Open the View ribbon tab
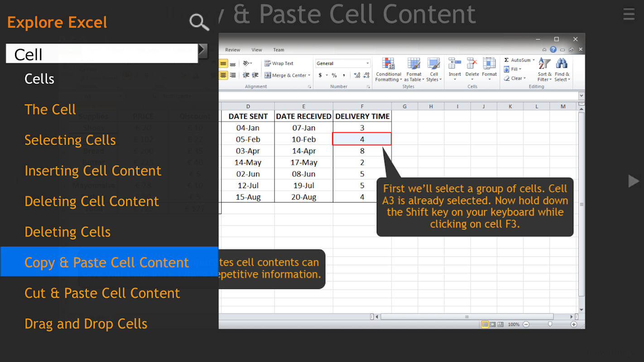The image size is (644, 362). coord(257,50)
